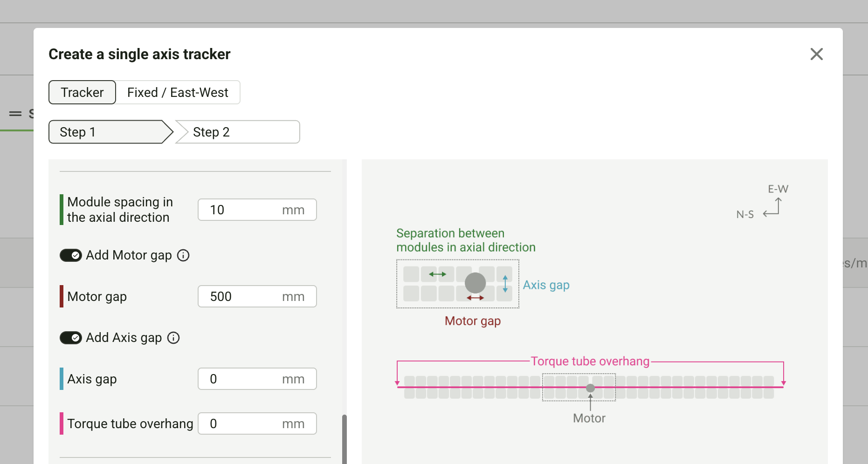Image resolution: width=868 pixels, height=464 pixels.
Task: Click the N-S compass label
Action: point(745,214)
